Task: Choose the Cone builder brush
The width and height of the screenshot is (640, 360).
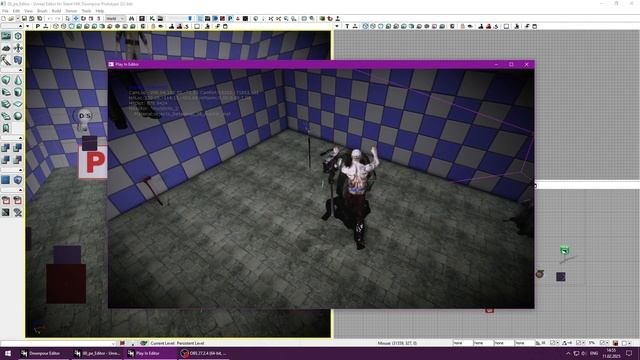Action: pos(18,80)
